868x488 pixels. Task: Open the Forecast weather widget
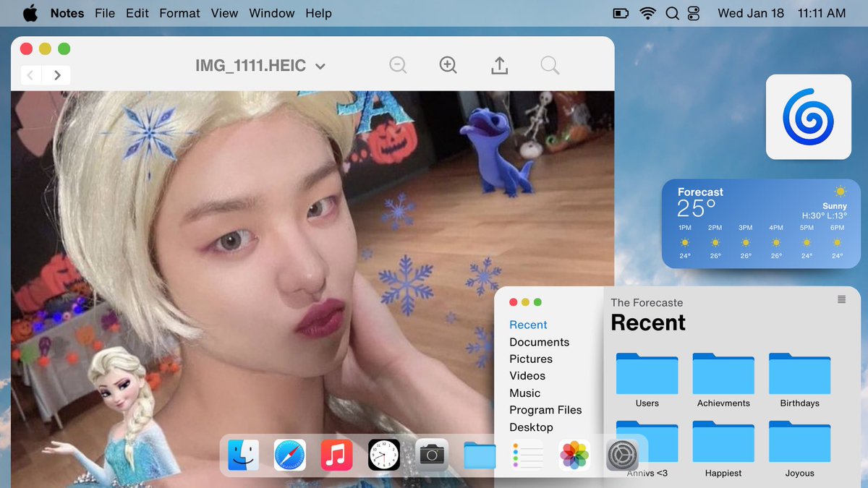point(761,223)
